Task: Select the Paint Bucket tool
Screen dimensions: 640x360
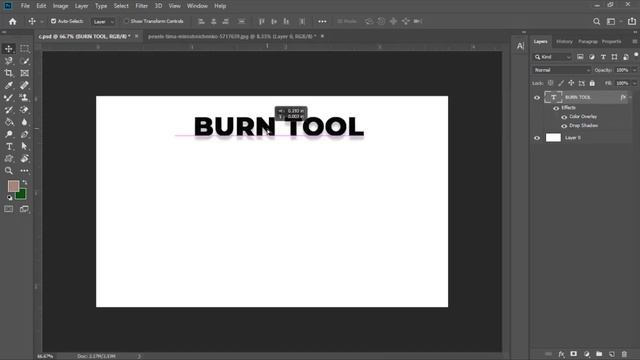Action: 9,122
